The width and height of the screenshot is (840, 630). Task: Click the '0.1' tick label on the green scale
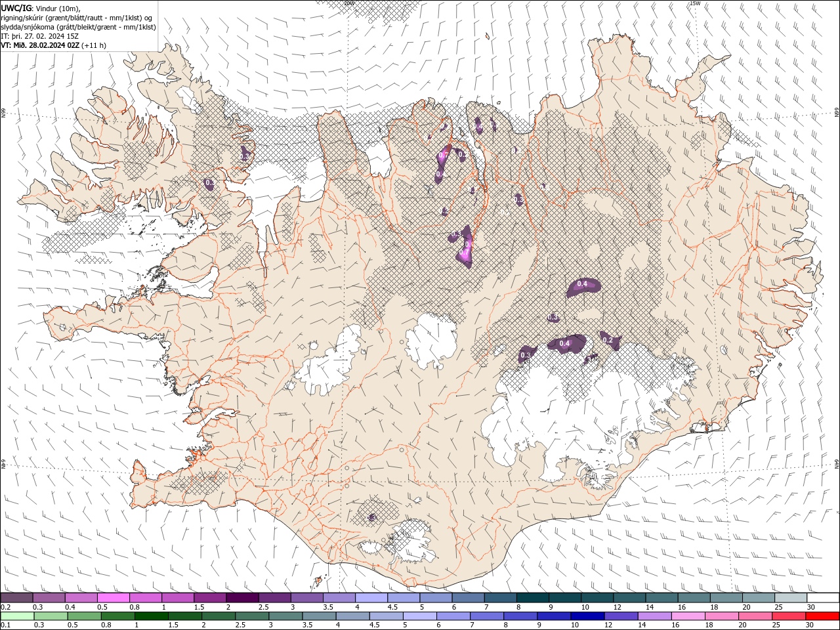click(x=5, y=625)
